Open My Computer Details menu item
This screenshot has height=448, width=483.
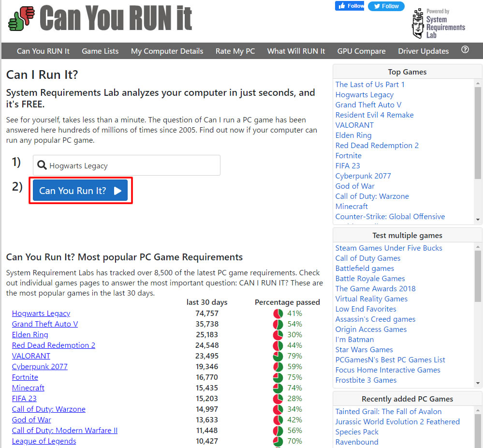click(x=167, y=51)
